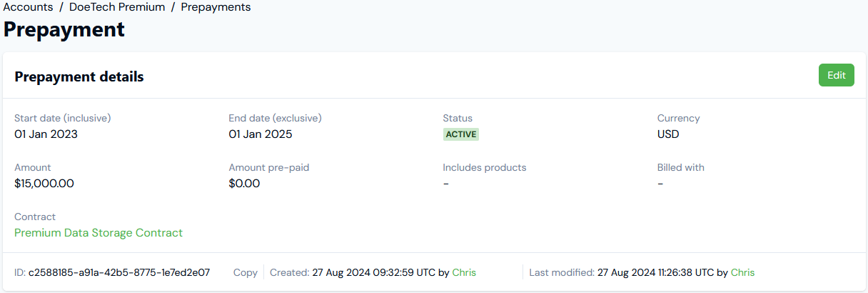
Task: Navigate to the Prepayments breadcrumb
Action: (x=216, y=7)
